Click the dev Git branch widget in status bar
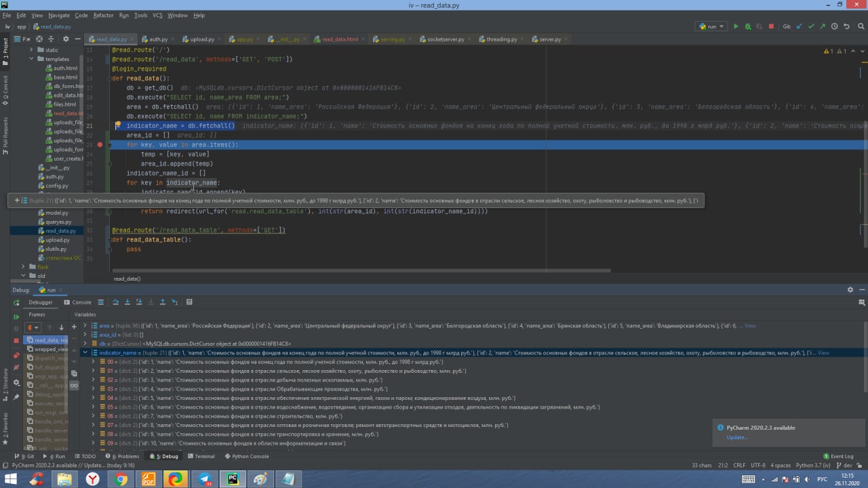This screenshot has height=488, width=868. coord(845,465)
